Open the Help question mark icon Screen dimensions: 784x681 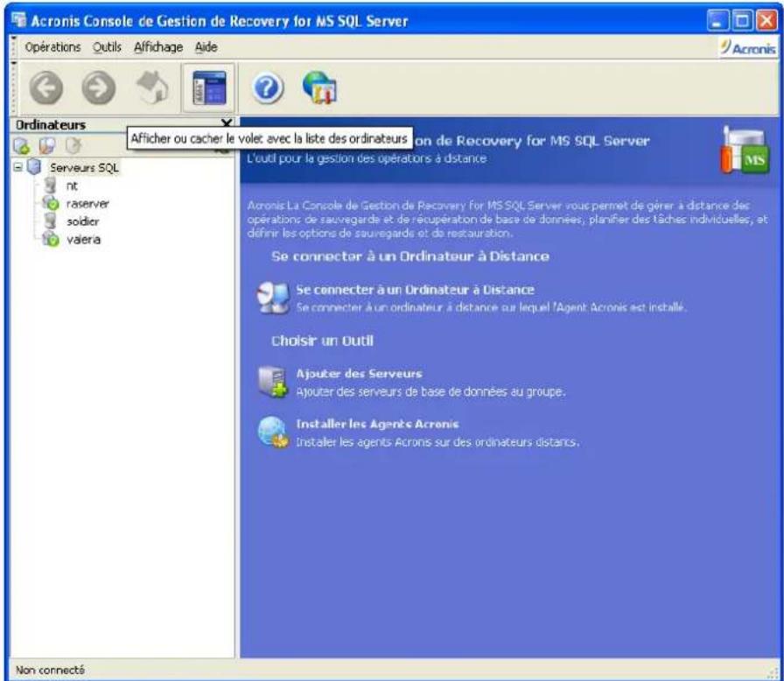tap(268, 88)
